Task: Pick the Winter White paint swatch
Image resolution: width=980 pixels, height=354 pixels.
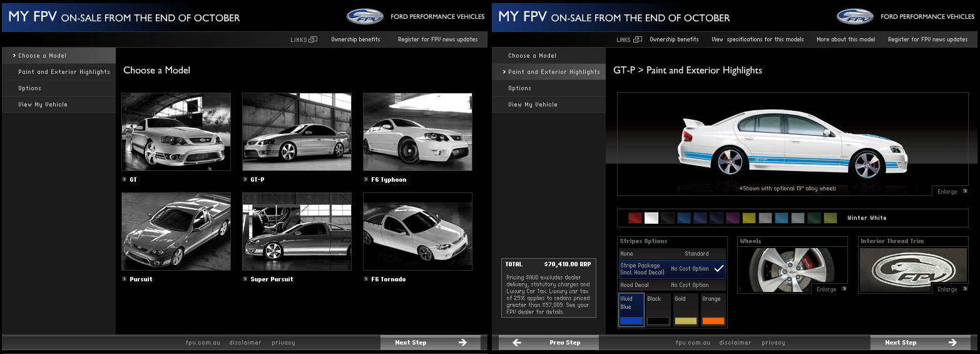Action: click(x=651, y=218)
